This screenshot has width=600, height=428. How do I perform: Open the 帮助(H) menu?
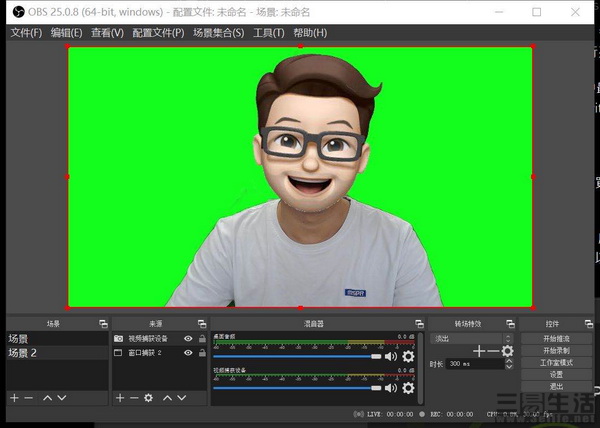point(310,33)
